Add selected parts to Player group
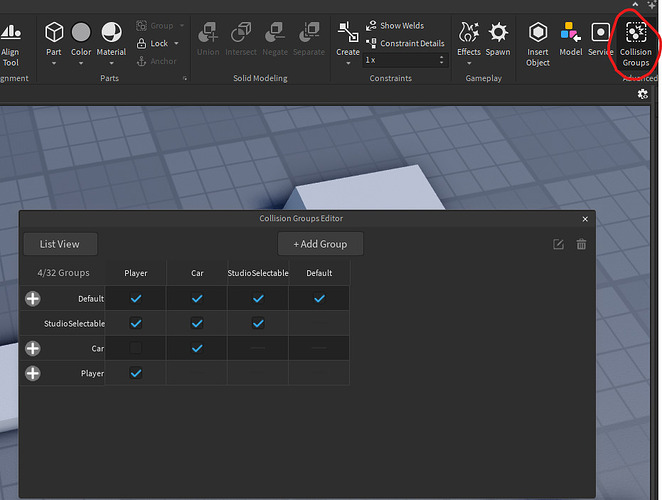 [x=33, y=373]
